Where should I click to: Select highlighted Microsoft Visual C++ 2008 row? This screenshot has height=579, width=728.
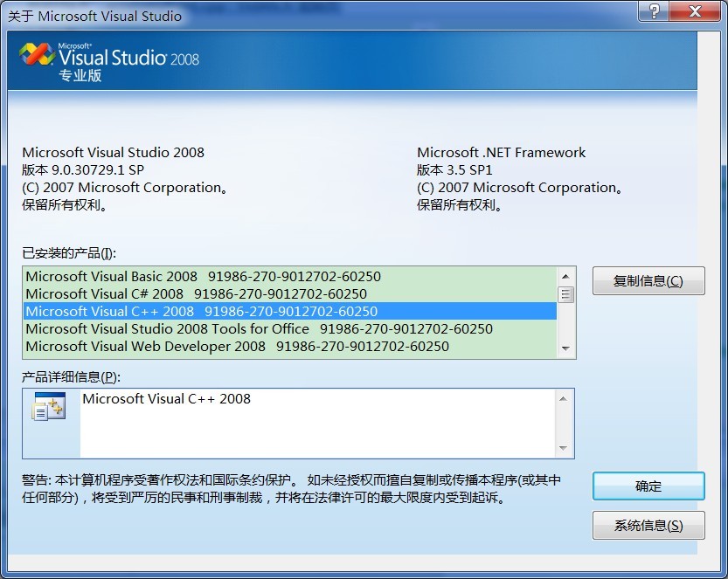(290, 311)
